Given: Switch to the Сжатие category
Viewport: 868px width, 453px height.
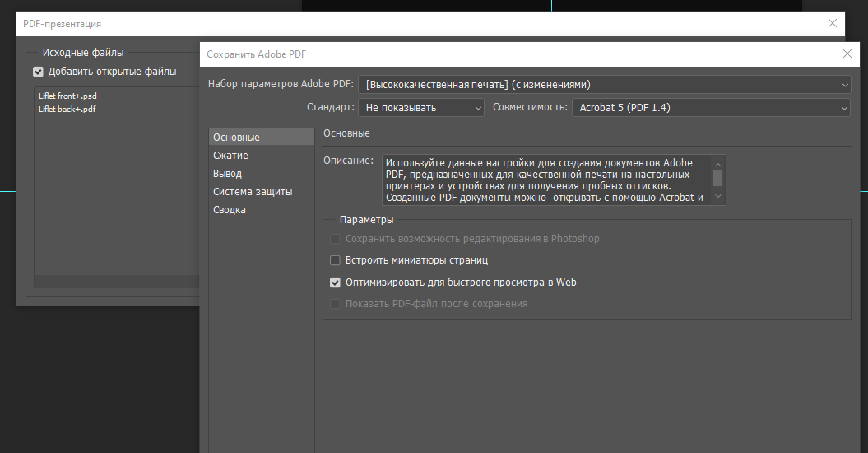Looking at the screenshot, I should click(262, 155).
